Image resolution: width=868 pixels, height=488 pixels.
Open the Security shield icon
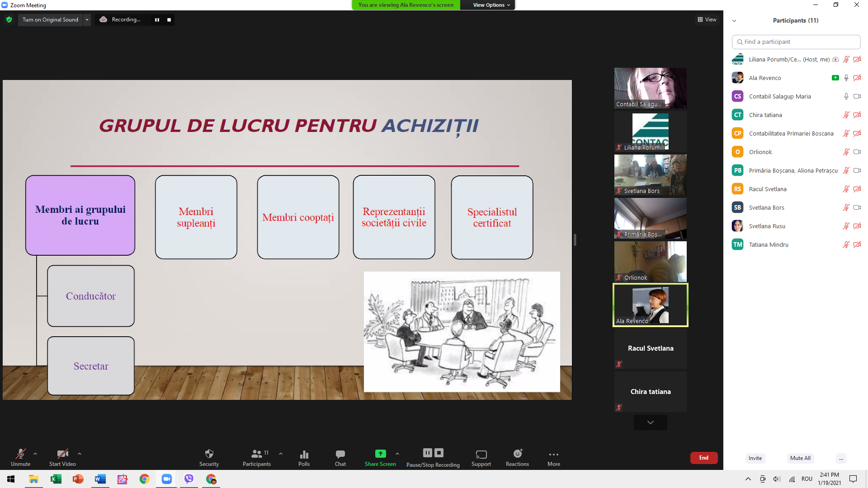pos(209,454)
